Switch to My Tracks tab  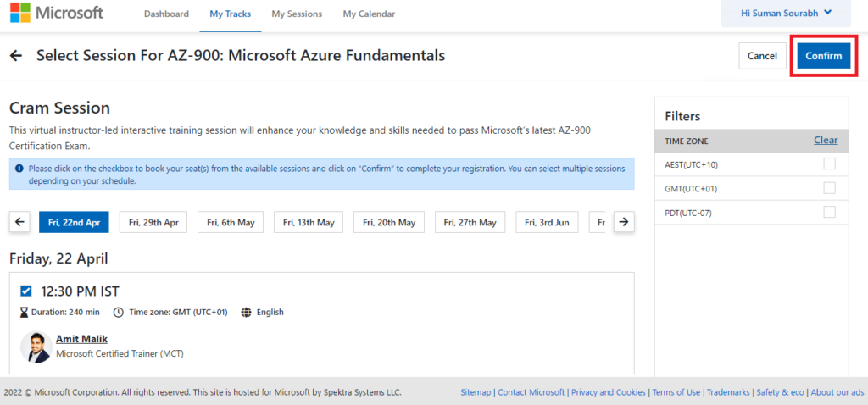(x=230, y=14)
